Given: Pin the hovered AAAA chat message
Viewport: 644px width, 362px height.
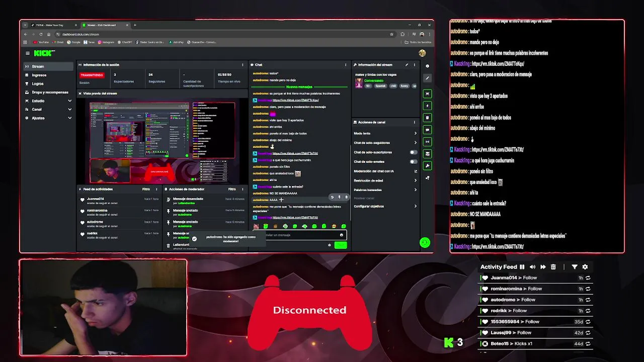Looking at the screenshot, I should (x=339, y=197).
